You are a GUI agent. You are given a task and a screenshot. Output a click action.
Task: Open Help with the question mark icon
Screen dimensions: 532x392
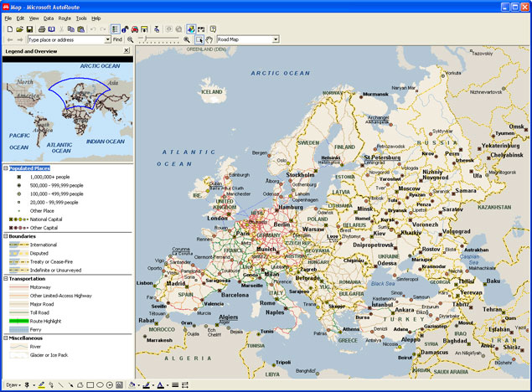click(x=213, y=29)
